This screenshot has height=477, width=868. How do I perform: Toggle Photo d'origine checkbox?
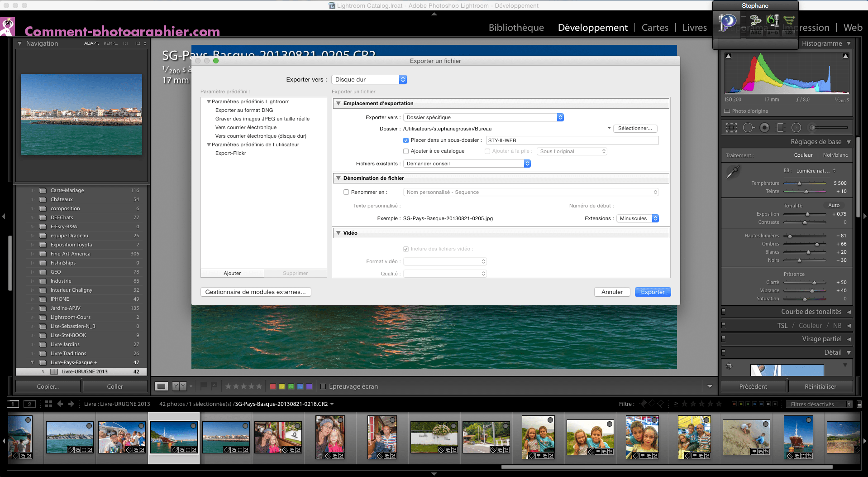(x=727, y=111)
